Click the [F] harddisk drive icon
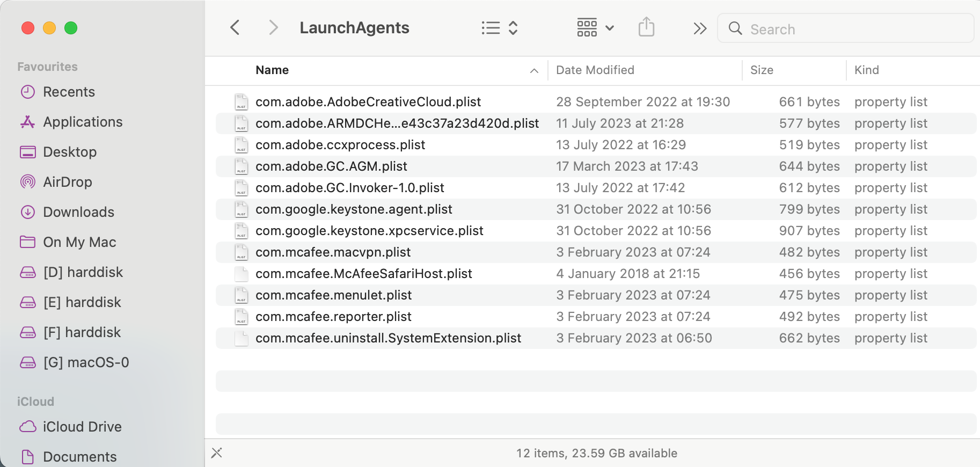This screenshot has width=980, height=467. point(28,333)
